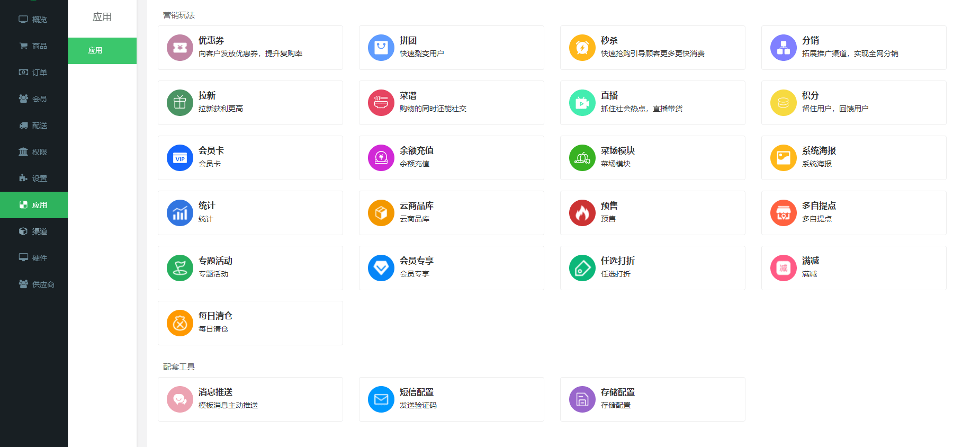Open the 消息推送 message push entry

(x=215, y=392)
